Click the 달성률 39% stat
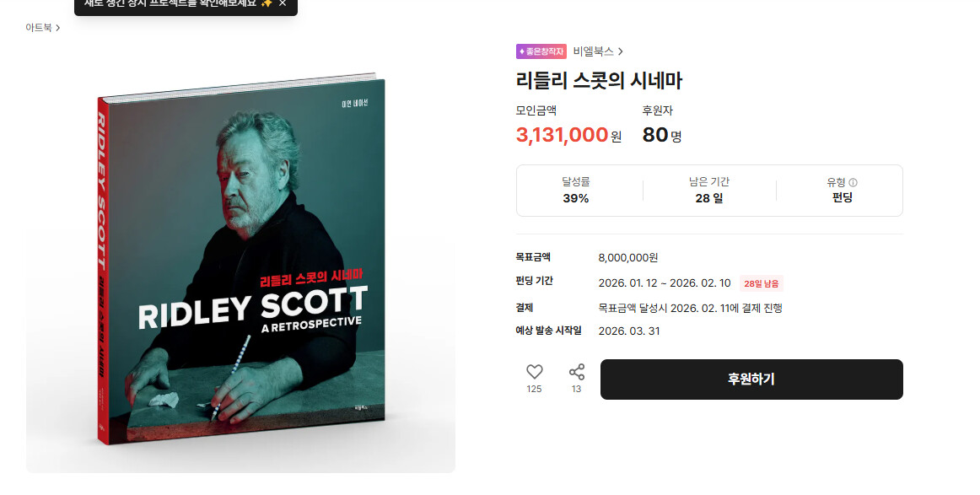The height and width of the screenshot is (495, 980). (576, 191)
